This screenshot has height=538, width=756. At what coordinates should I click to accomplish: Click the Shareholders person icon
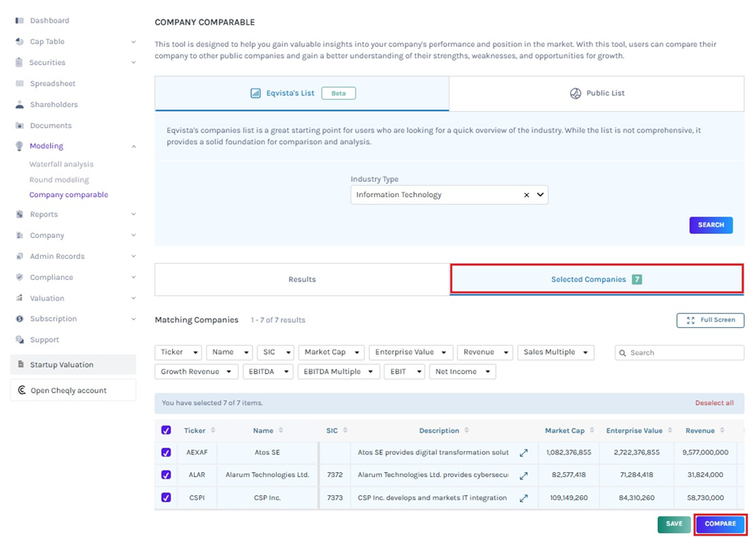(19, 105)
